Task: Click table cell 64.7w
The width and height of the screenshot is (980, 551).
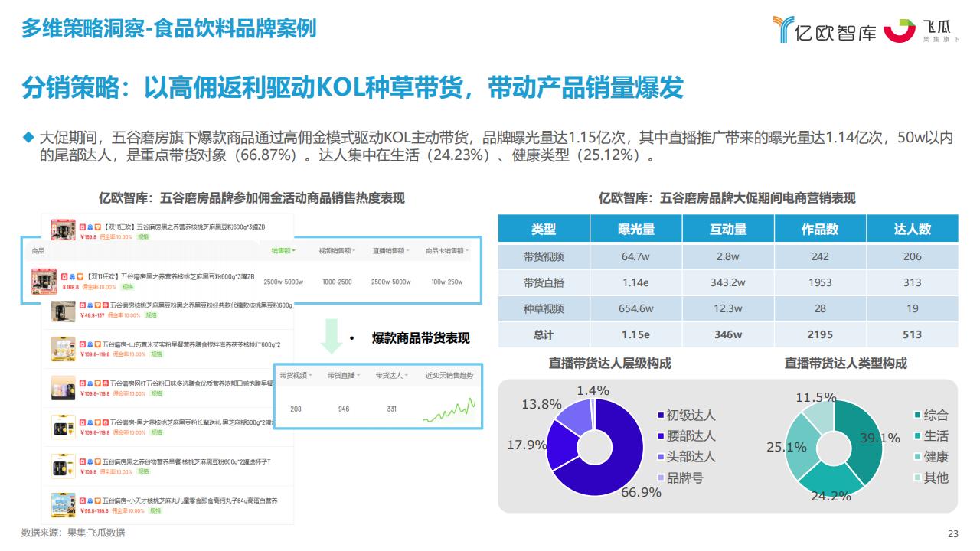Action: click(636, 256)
